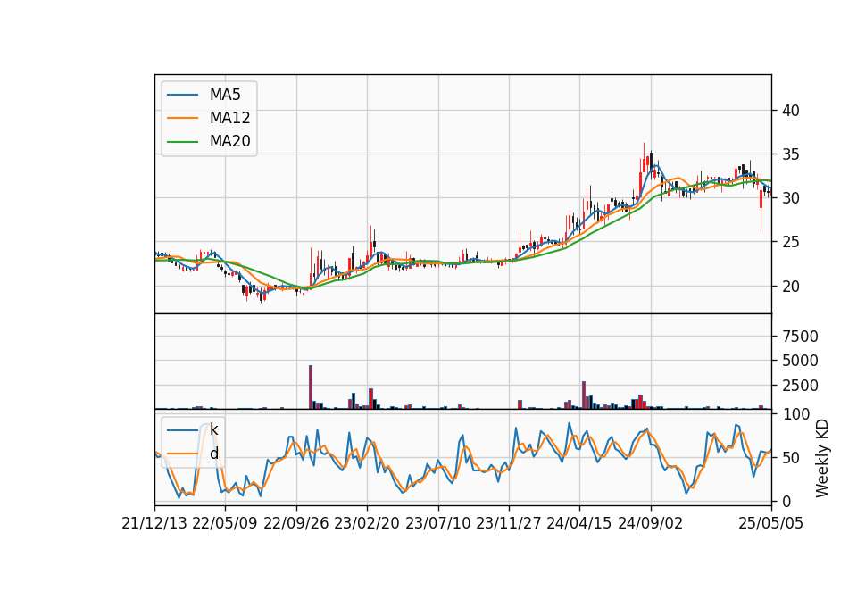
Task: Click the price axis value 40
Action: 790,111
